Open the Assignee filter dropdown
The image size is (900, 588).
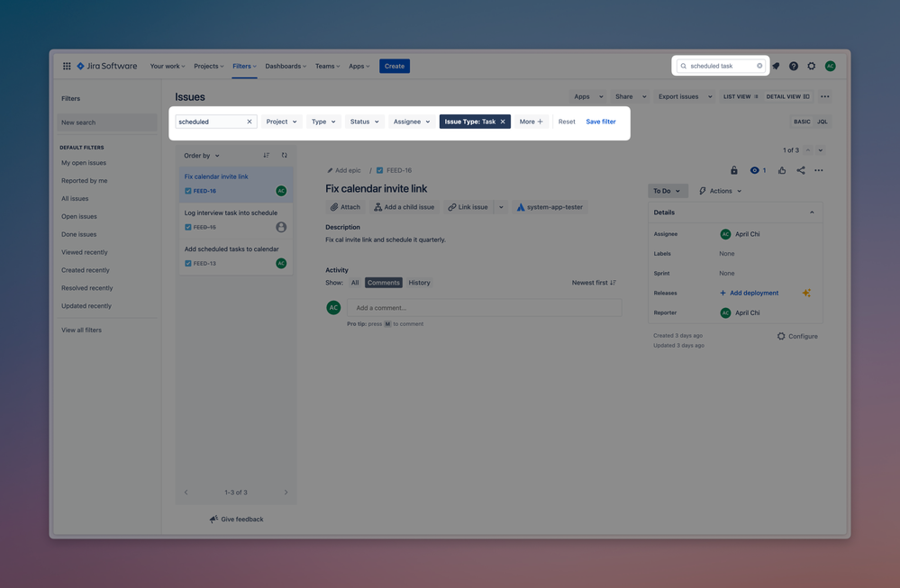412,122
